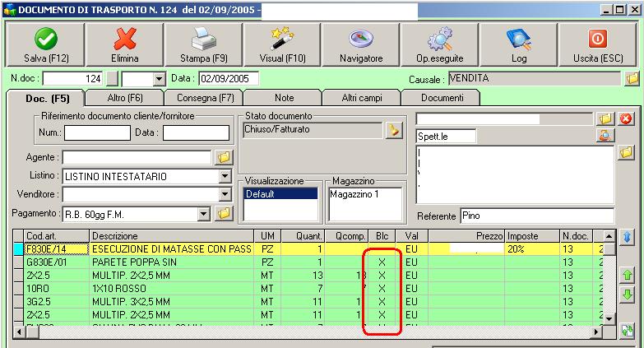Click the Cod.art. column header
This screenshot has width=644, height=348.
coord(56,236)
